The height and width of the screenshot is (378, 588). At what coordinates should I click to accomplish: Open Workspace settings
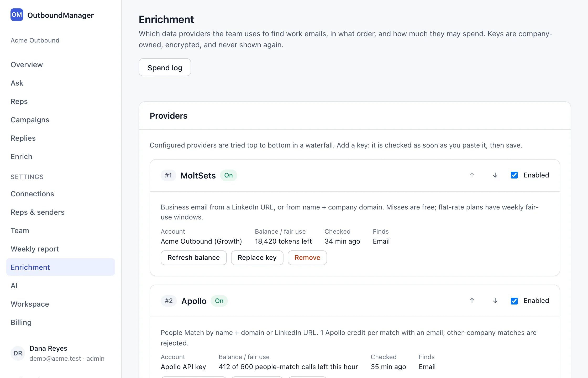[61, 304]
